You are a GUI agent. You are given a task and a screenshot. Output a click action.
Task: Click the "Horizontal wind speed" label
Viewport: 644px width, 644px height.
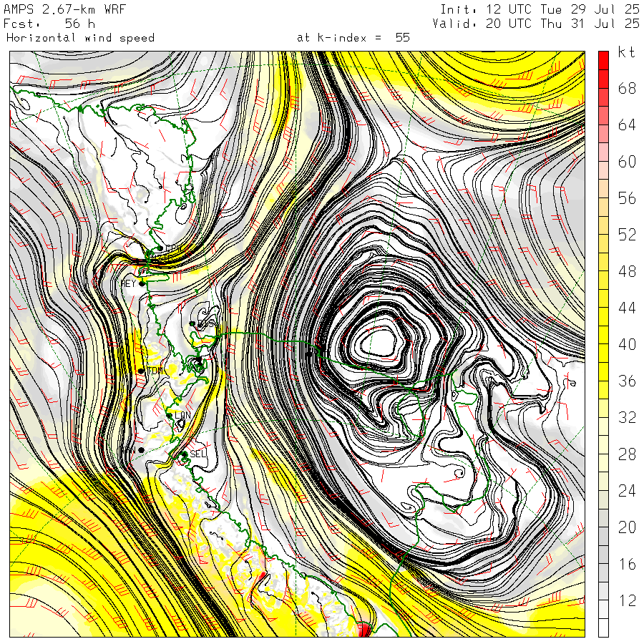[x=80, y=38]
